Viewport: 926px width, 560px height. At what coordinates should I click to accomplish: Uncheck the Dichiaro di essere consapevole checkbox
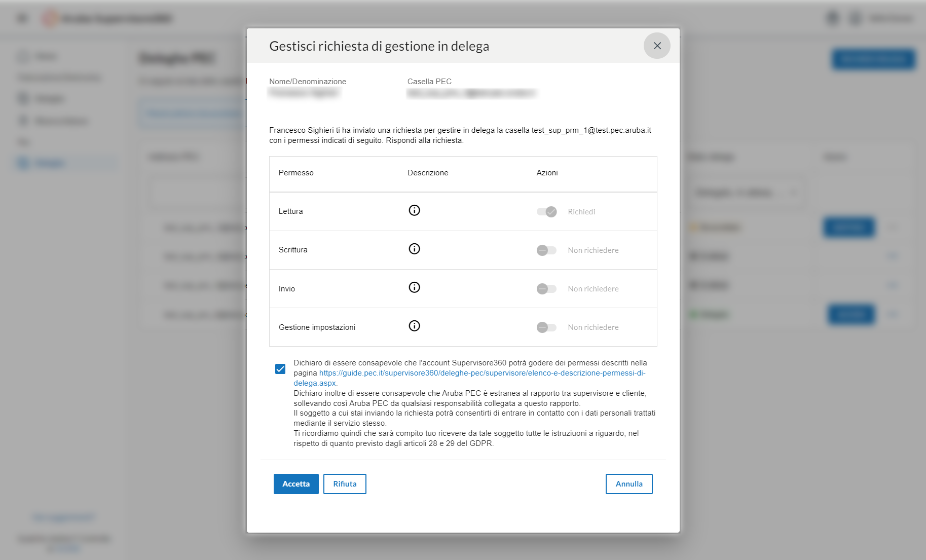280,369
